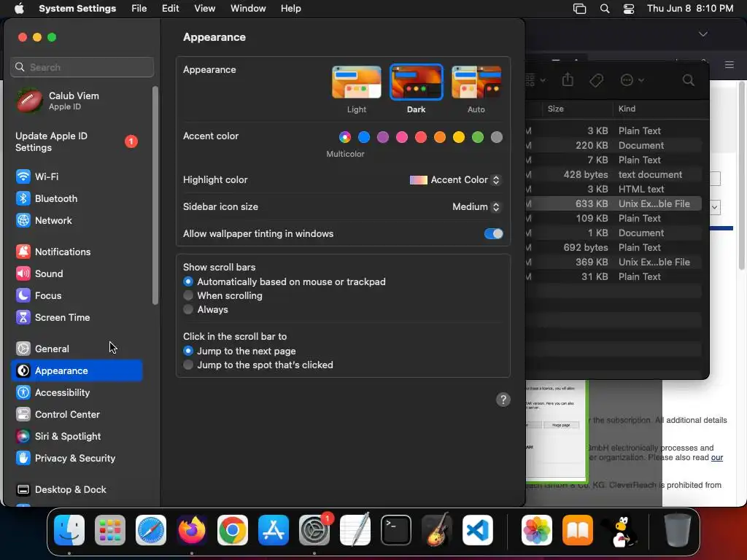Open the Sidebar icon size dropdown
Image resolution: width=747 pixels, height=560 pixels.
[476, 206]
